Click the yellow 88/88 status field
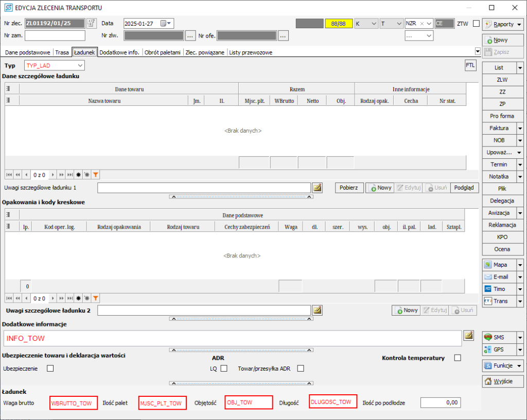Viewport: 527px width, 420px height. click(x=339, y=24)
